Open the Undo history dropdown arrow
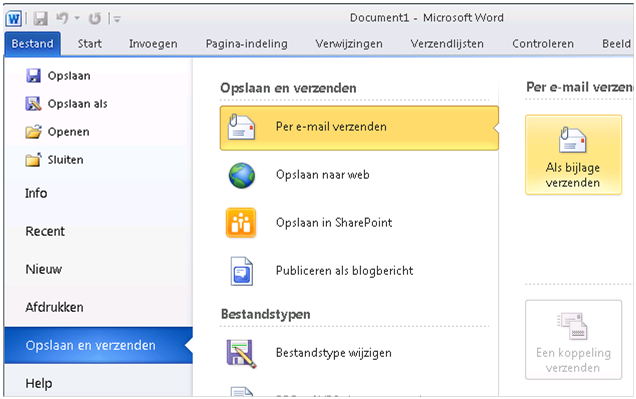The height and width of the screenshot is (399, 636). [x=77, y=18]
